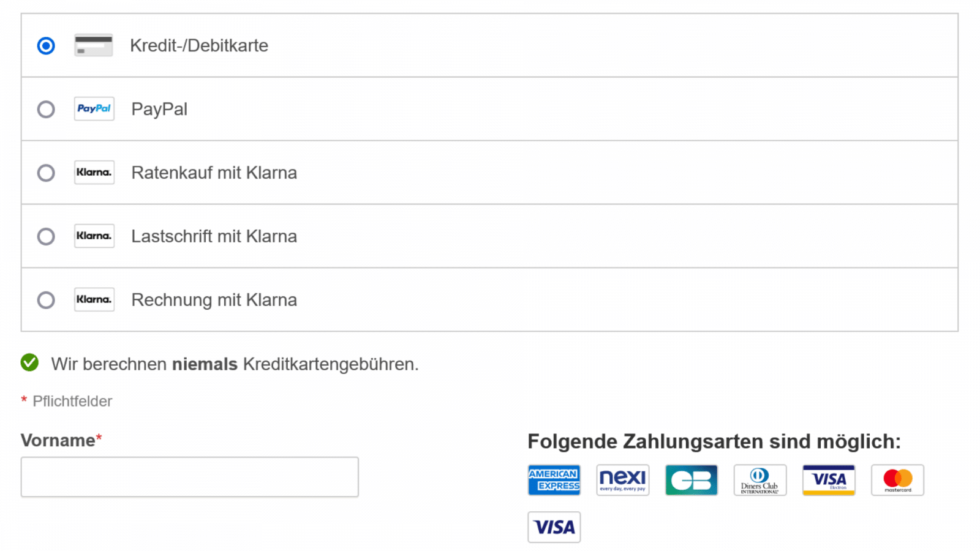Screen dimensions: 980x551
Task: Select the Kredit-/Debitkarte radio button
Action: click(x=46, y=46)
